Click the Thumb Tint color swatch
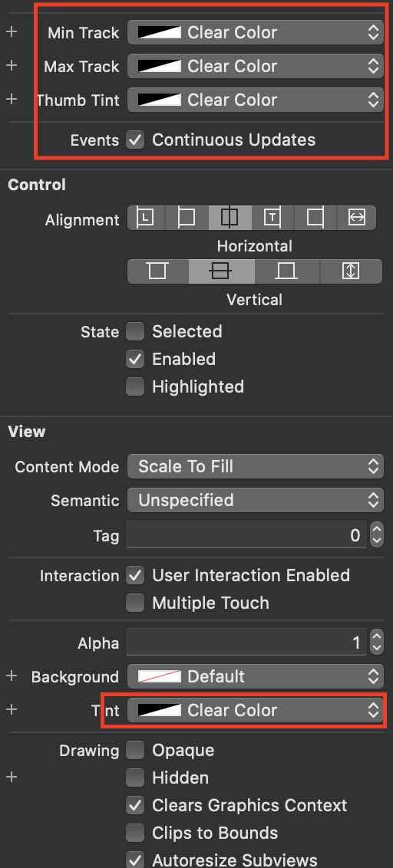Image resolution: width=393 pixels, height=868 pixels. pos(160,100)
